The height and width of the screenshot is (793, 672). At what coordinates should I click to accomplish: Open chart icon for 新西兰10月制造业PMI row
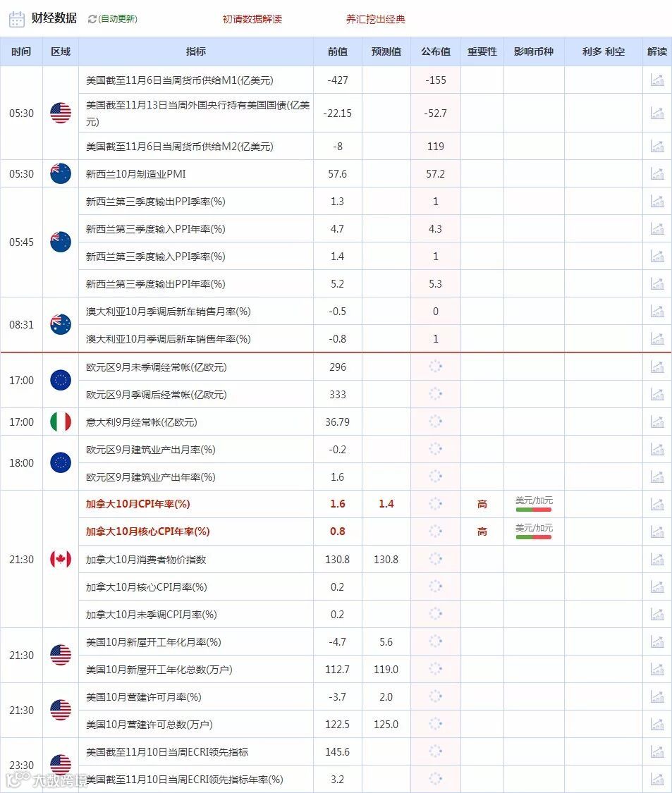(x=656, y=173)
